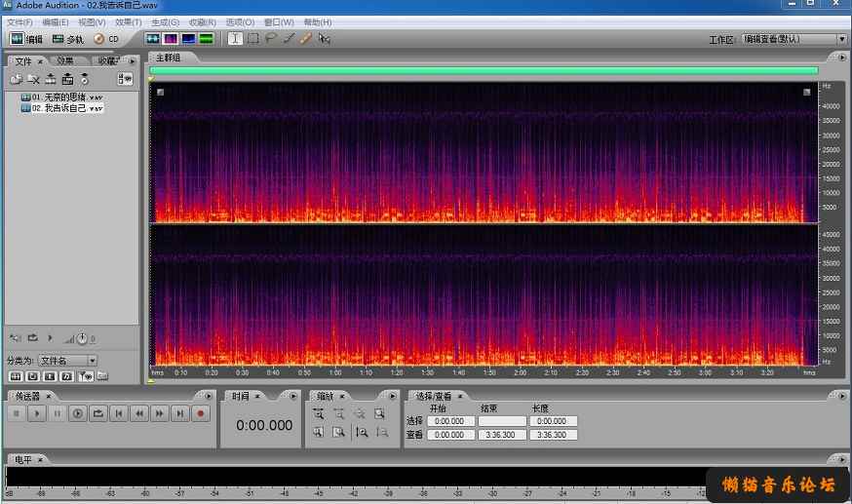Image resolution: width=852 pixels, height=504 pixels.
Task: Open 选项(O) menu
Action: 240,22
